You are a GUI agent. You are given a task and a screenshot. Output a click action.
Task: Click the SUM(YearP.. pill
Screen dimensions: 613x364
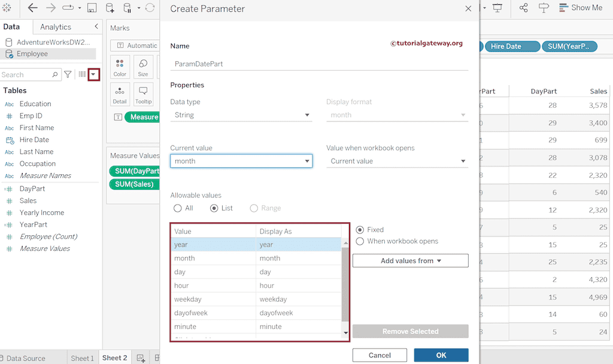point(570,46)
